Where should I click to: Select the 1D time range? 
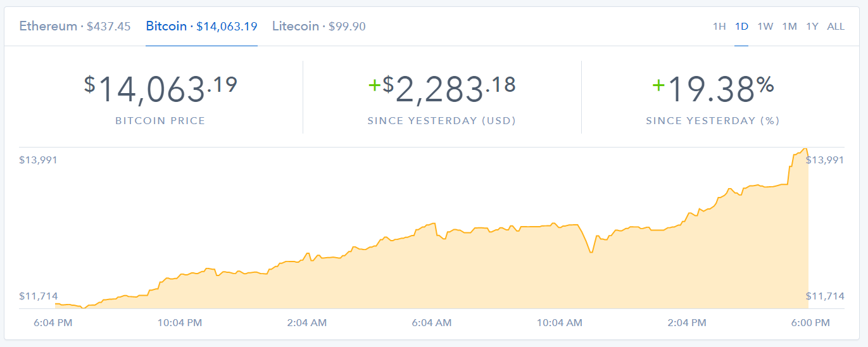click(x=741, y=26)
